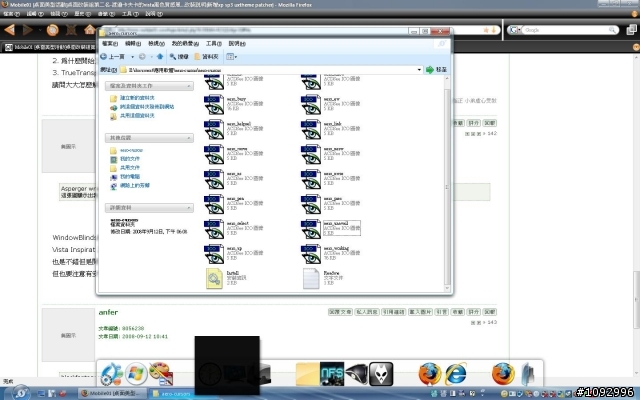
Task: Expand the Explorer address bar dropdown
Action: point(419,70)
